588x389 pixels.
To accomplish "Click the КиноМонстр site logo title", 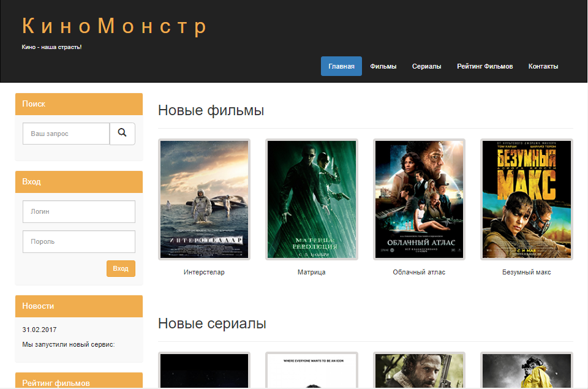I will (114, 26).
